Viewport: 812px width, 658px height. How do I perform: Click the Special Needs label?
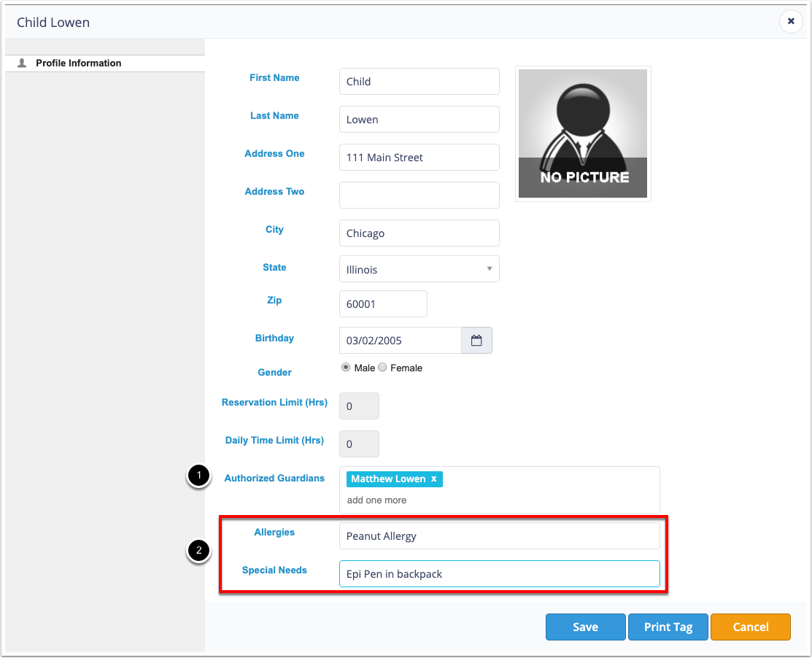(x=274, y=570)
